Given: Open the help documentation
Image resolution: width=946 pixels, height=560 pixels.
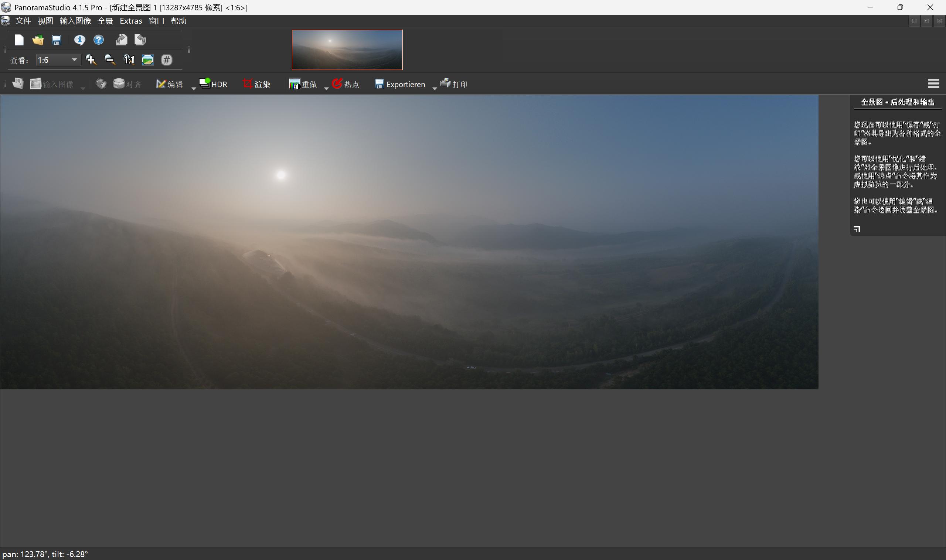Looking at the screenshot, I should pyautogui.click(x=98, y=40).
